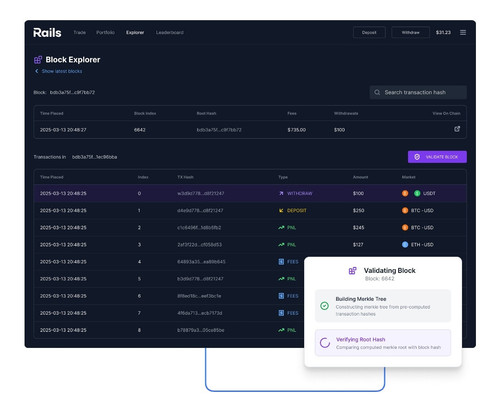Click the $735.00 fees value
The width and height of the screenshot is (500, 413).
tap(297, 130)
